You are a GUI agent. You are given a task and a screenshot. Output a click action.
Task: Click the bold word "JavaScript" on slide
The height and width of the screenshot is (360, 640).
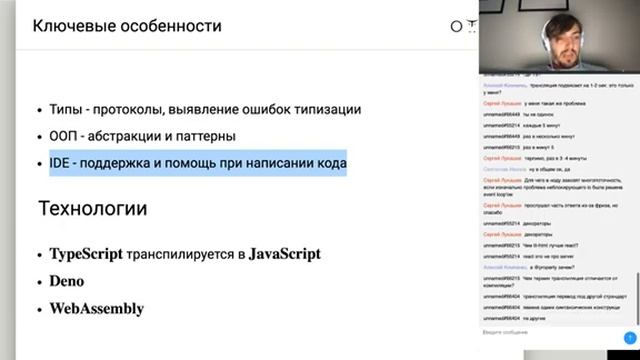click(x=285, y=254)
